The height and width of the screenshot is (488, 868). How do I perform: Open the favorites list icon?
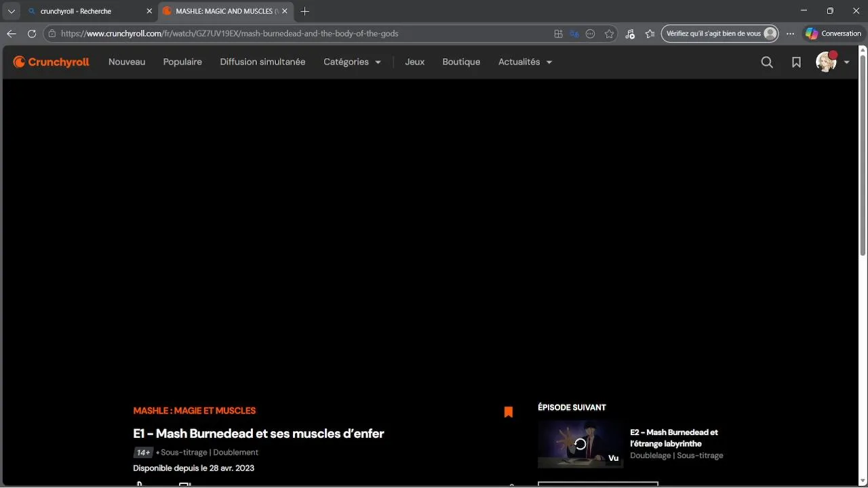pos(650,33)
